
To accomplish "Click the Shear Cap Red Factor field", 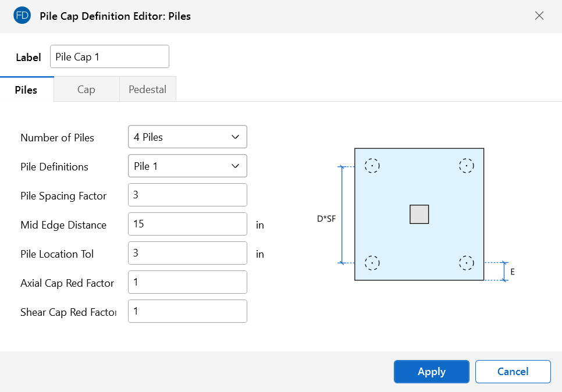I will [187, 312].
